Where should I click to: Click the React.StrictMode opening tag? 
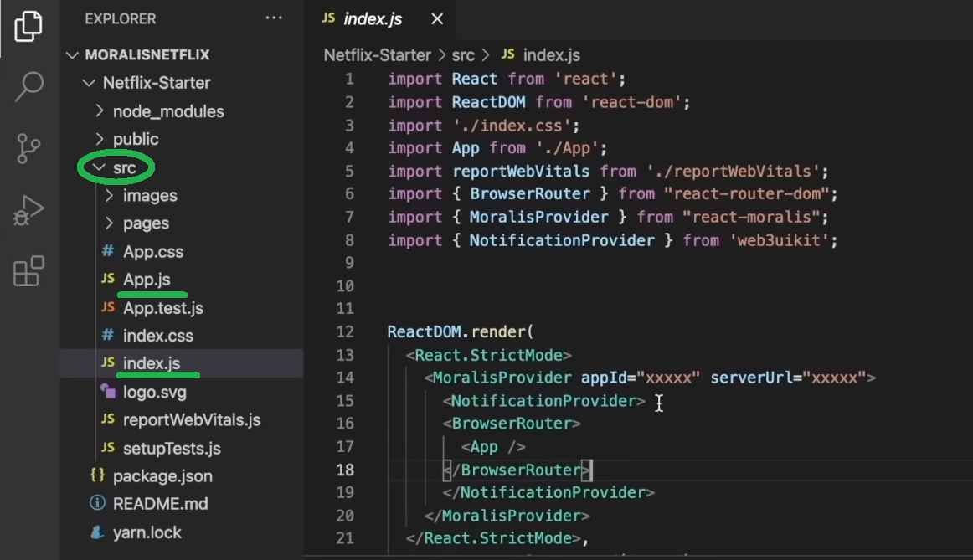[488, 356]
